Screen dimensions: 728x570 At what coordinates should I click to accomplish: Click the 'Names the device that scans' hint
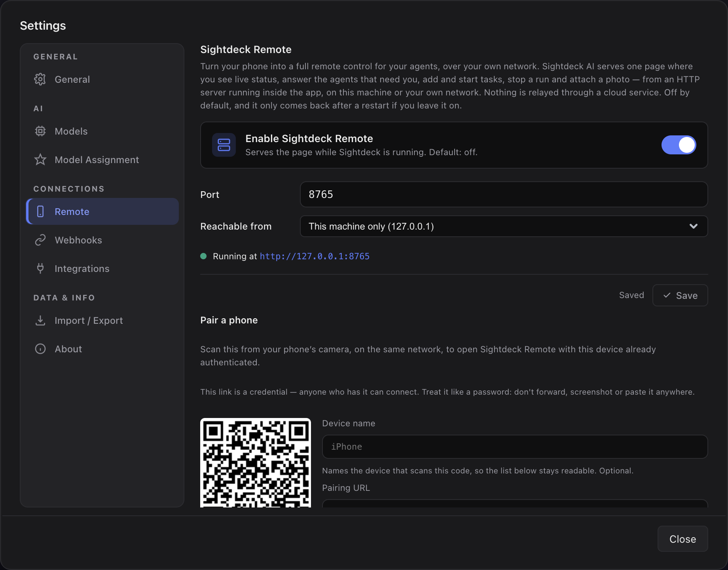(x=478, y=471)
